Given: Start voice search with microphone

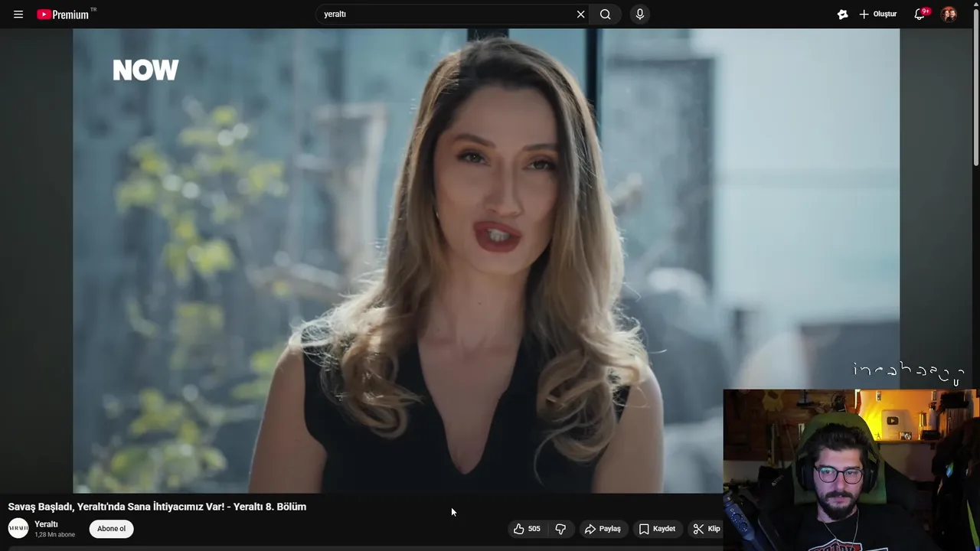Looking at the screenshot, I should pos(640,15).
